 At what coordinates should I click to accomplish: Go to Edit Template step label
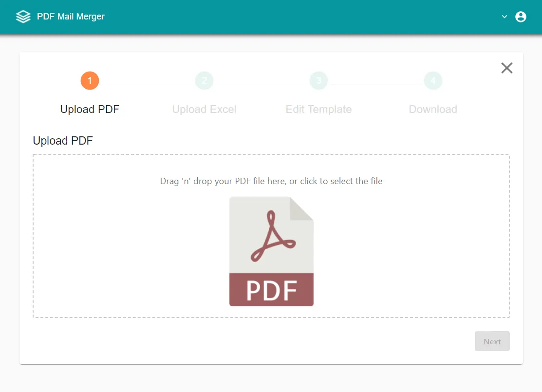tap(318, 109)
